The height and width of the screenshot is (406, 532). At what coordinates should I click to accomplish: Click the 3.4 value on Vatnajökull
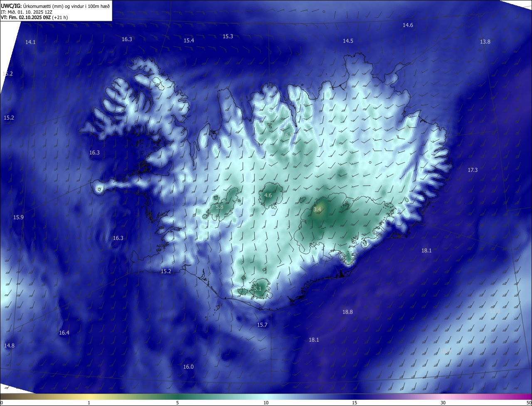(317, 210)
